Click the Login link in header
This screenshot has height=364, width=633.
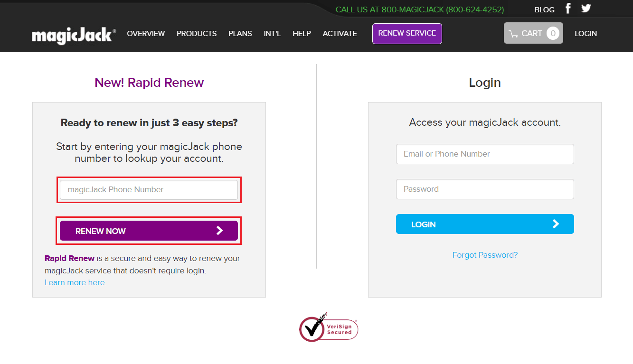tap(586, 34)
